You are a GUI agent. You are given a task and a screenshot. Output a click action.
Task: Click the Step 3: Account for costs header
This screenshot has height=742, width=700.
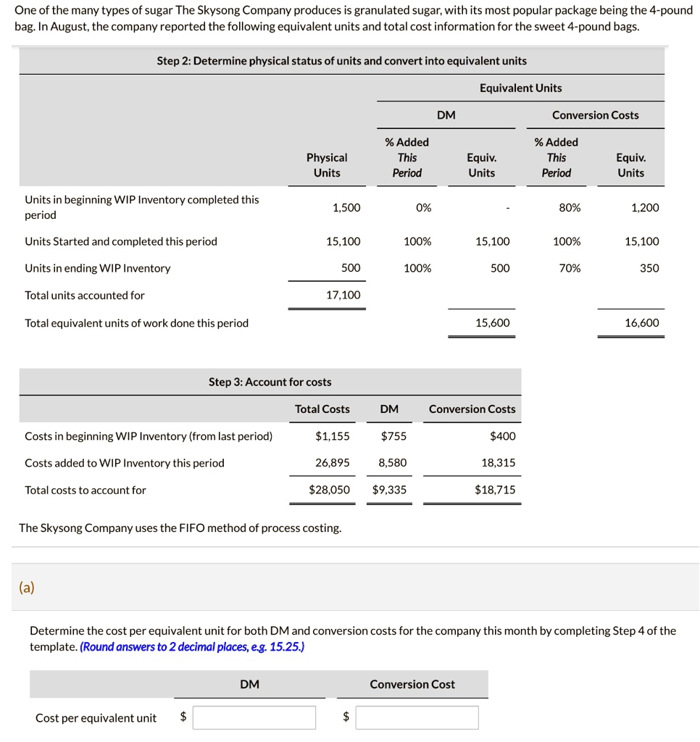[270, 382]
